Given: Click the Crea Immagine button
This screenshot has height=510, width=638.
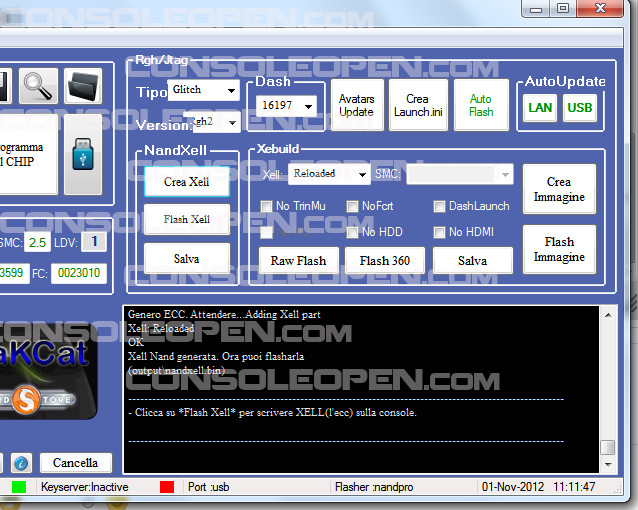Looking at the screenshot, I should point(559,190).
